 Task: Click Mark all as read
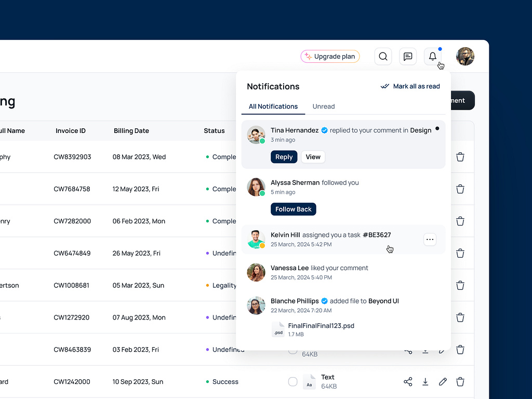[x=410, y=86]
